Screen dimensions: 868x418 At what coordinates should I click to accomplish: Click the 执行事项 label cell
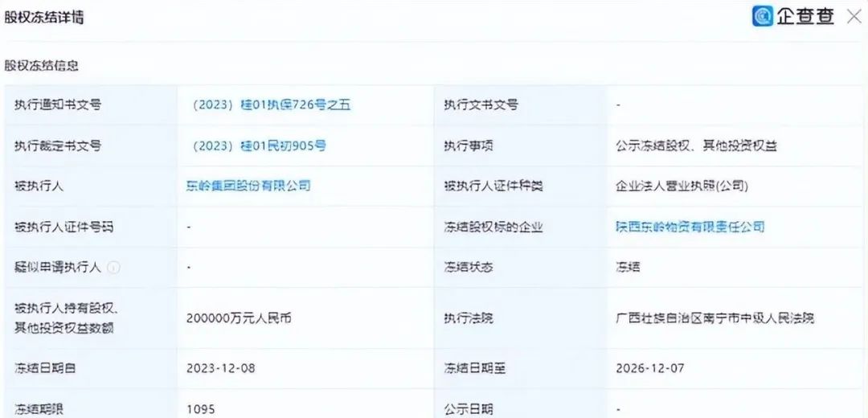[x=520, y=145]
